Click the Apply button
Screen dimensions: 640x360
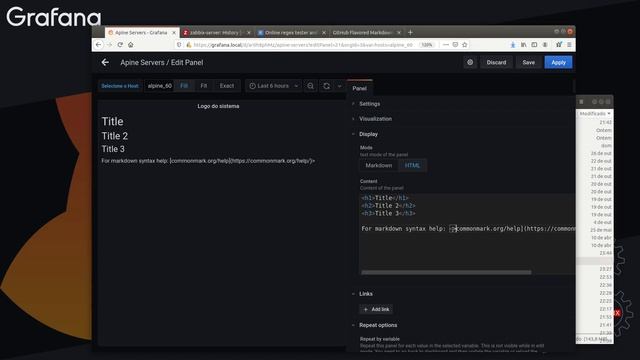tap(558, 62)
